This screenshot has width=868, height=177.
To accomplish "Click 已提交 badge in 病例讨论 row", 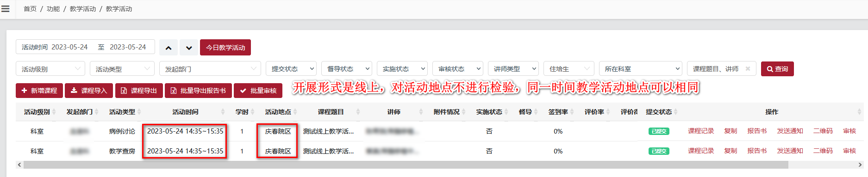I will point(659,131).
